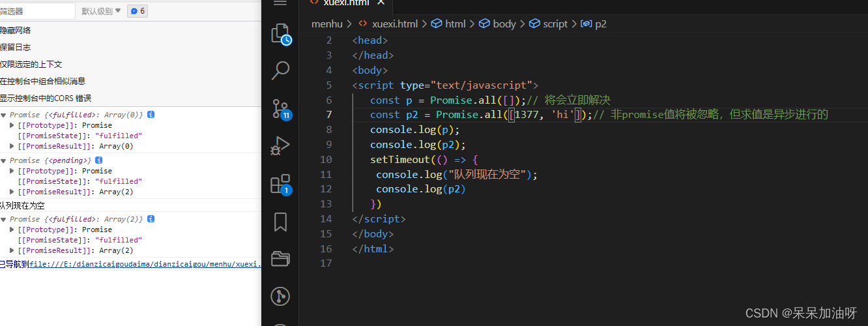868x326 pixels.
Task: Expand [[Prototype]] under fulfilled Array(2) Promise
Action: [x=12, y=230]
